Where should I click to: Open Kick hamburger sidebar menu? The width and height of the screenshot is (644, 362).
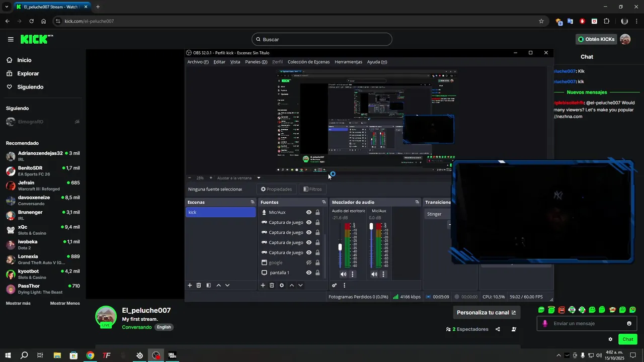click(11, 39)
